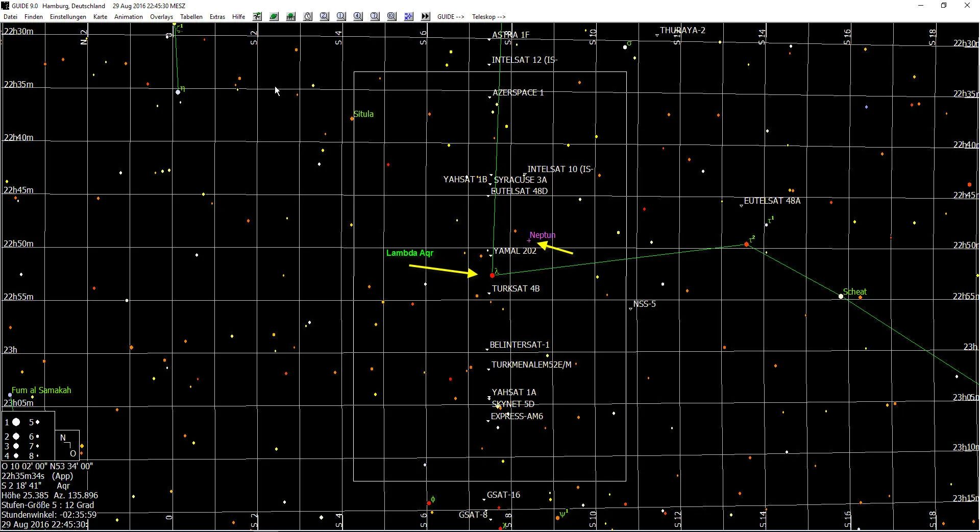
Task: Click the PPM catalog toolbar icon
Action: click(x=290, y=17)
